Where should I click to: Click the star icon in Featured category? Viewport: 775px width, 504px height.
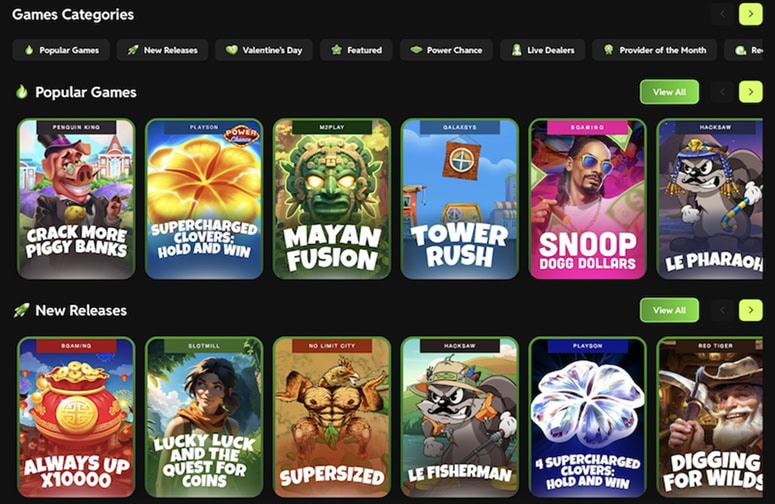337,50
